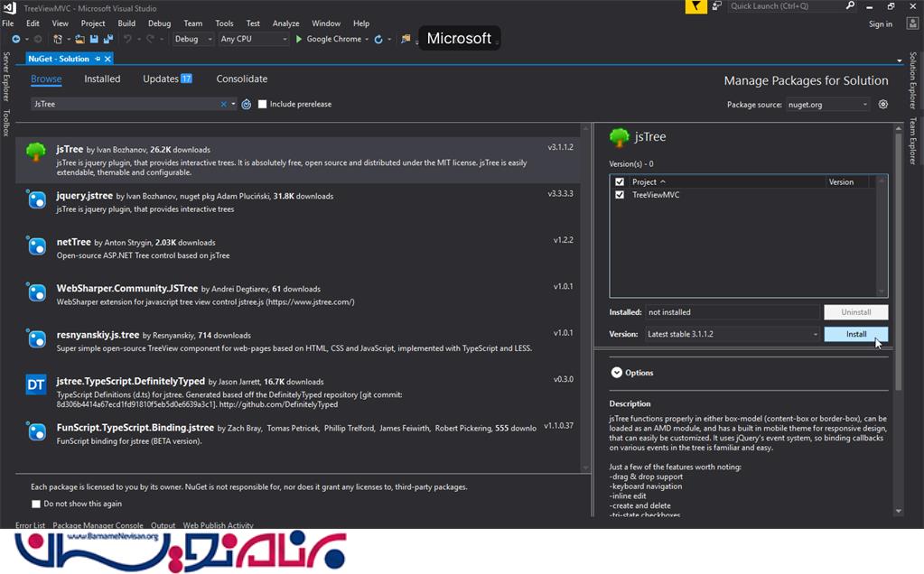Click the Install button
The width and height of the screenshot is (924, 574).
855,334
